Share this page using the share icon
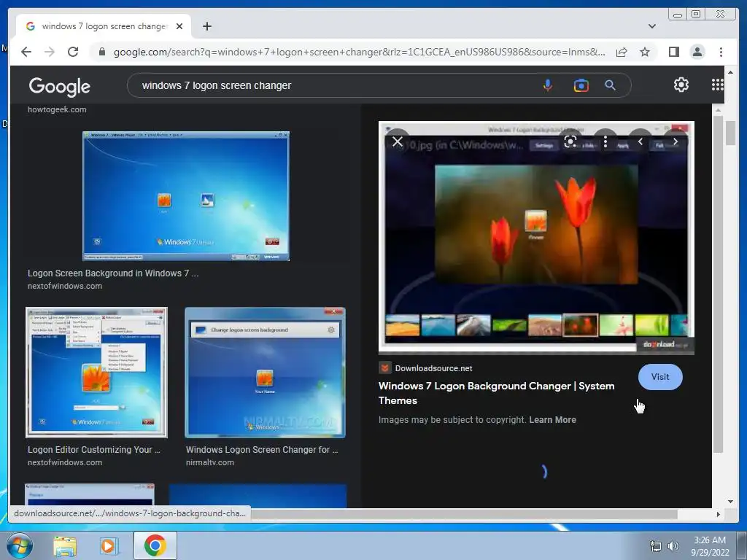The image size is (747, 560). click(x=622, y=52)
